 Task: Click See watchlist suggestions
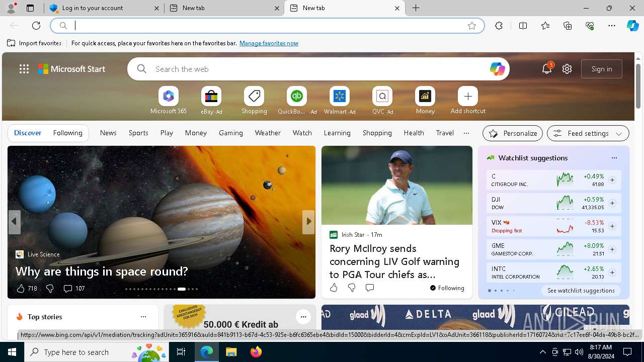point(581,291)
